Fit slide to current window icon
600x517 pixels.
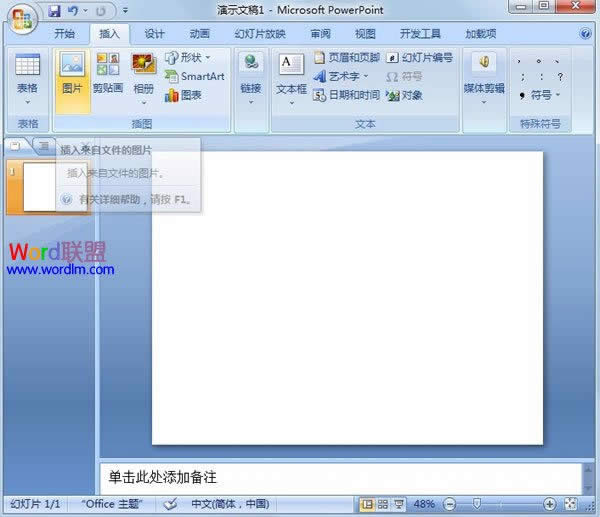(571, 504)
